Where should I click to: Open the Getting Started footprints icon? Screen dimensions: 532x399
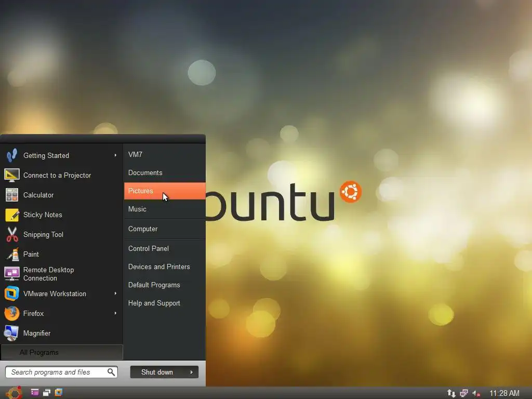pos(12,155)
